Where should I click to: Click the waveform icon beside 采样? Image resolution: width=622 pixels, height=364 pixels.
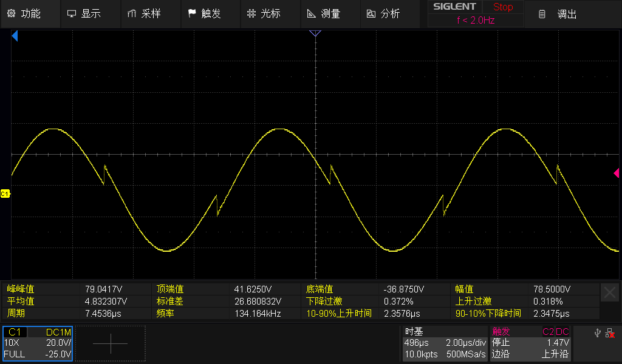click(x=132, y=14)
